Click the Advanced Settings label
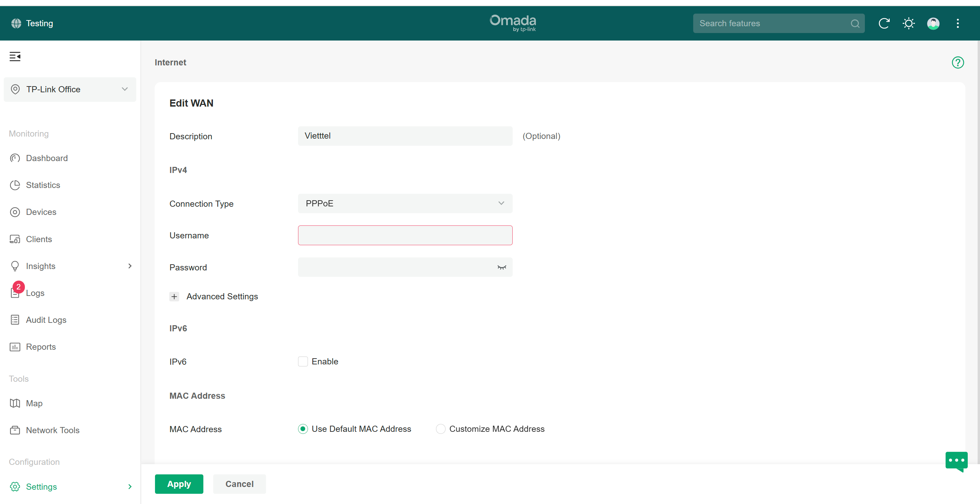This screenshot has width=980, height=504. [222, 297]
